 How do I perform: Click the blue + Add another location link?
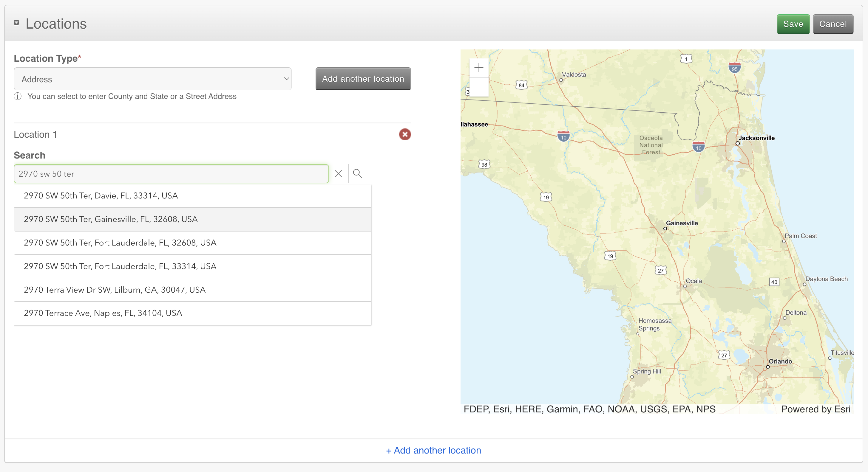[x=433, y=451]
